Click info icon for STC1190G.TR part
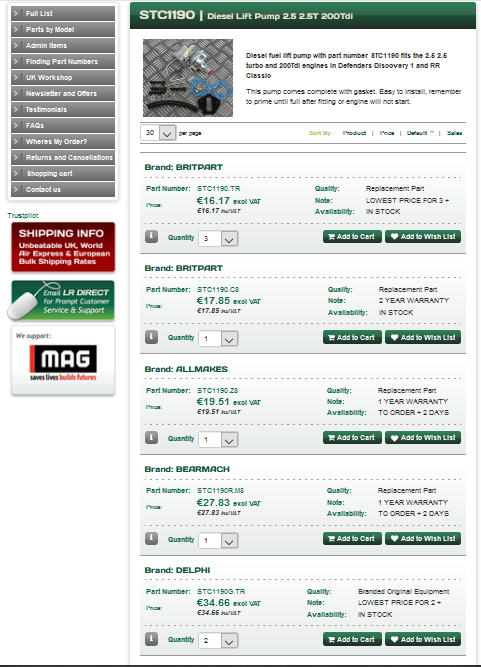This screenshot has height=667, width=481. click(151, 639)
